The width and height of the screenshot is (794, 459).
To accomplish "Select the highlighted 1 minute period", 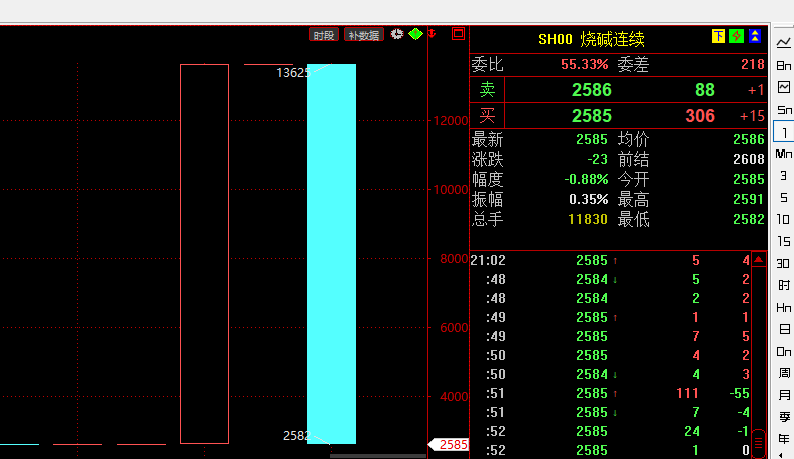I will coord(784,132).
